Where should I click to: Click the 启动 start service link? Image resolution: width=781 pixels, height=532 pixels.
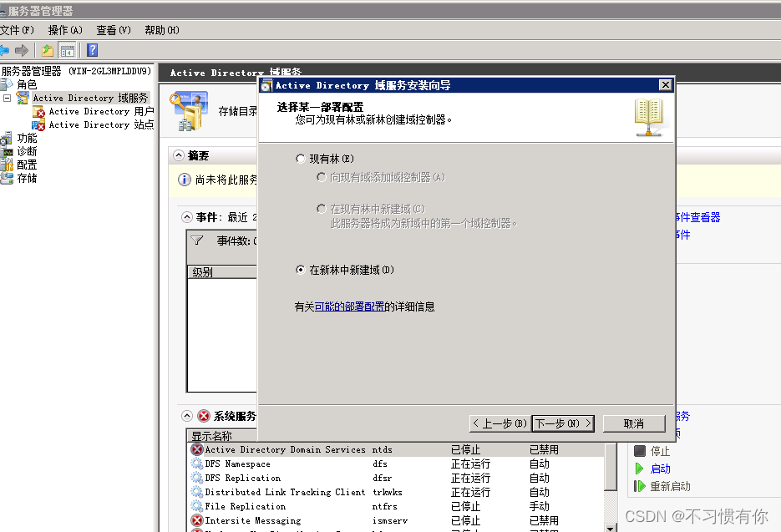(x=661, y=469)
